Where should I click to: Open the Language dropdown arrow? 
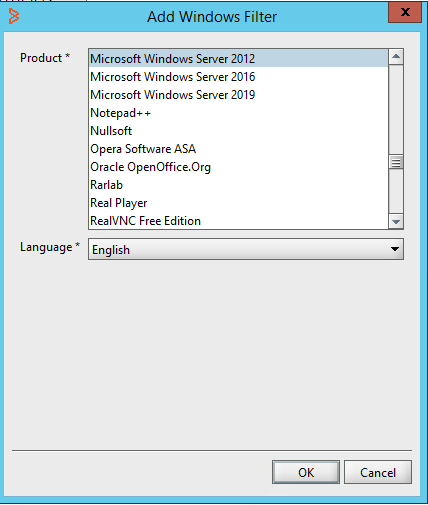pyautogui.click(x=395, y=249)
